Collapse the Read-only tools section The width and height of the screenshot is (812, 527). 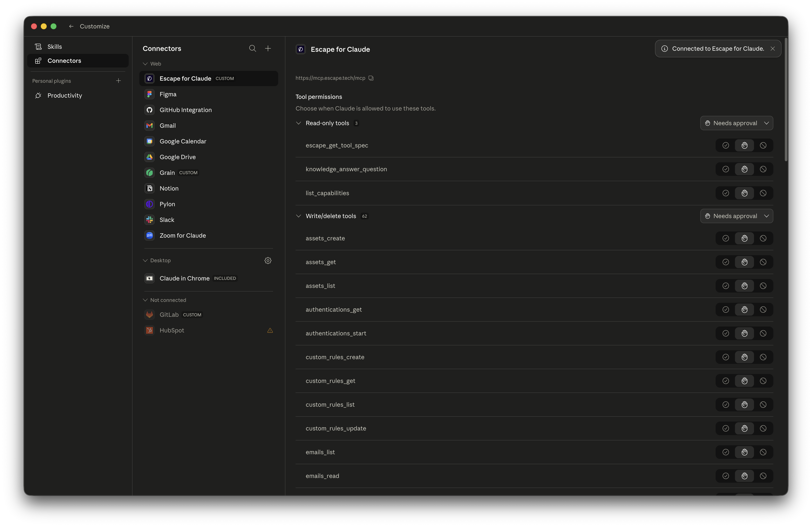(299, 123)
